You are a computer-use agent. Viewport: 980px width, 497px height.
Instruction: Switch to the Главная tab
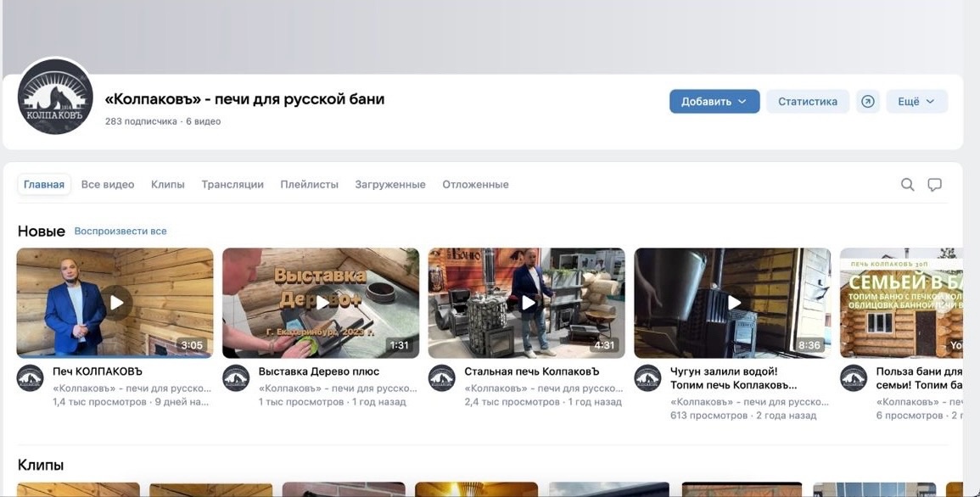pos(44,184)
